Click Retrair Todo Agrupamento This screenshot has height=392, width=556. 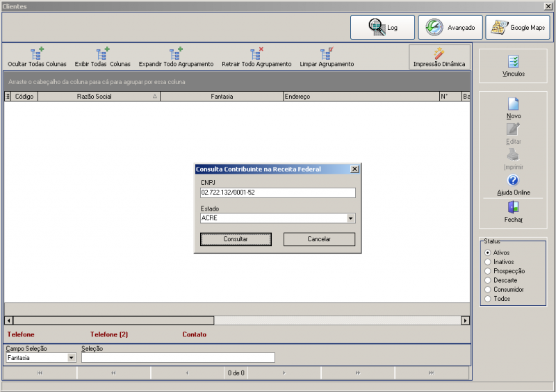coord(256,58)
